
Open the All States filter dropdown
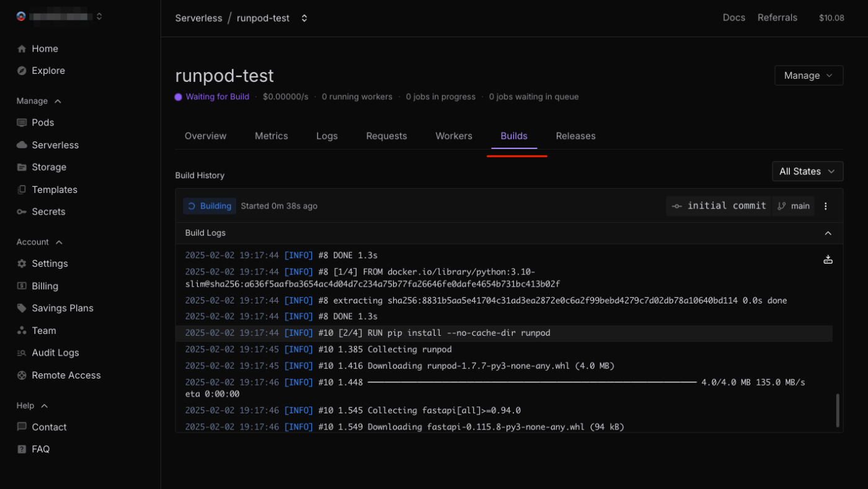(x=807, y=171)
